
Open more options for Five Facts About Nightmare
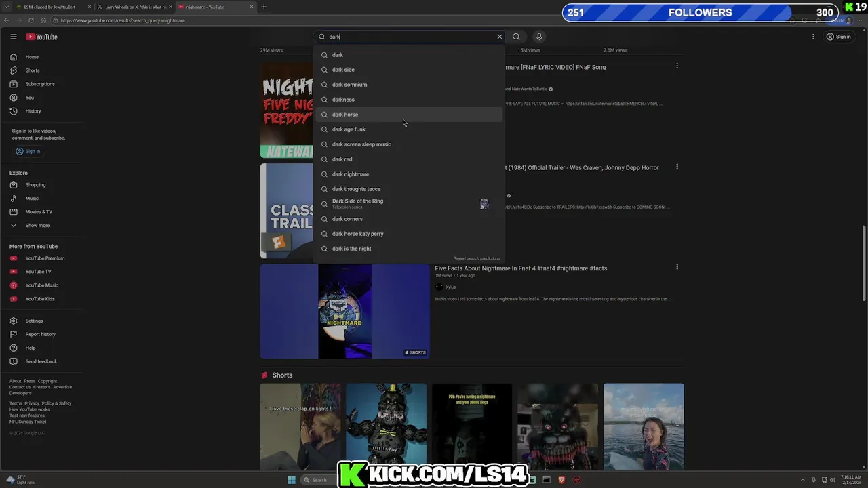[x=677, y=267]
